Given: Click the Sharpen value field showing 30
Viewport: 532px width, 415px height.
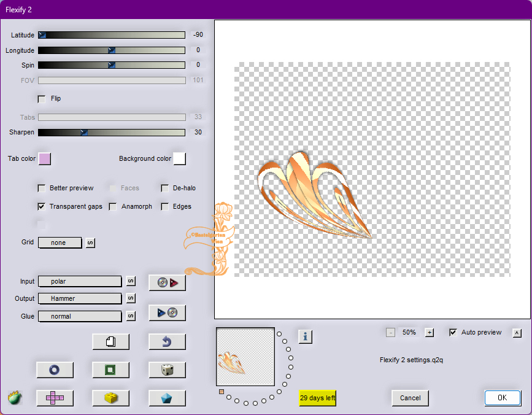Looking at the screenshot, I should click(198, 133).
